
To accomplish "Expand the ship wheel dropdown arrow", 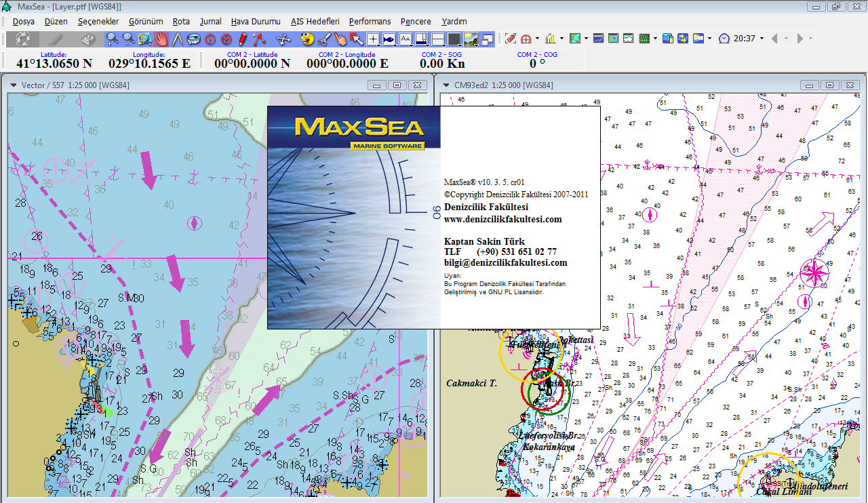I will click(x=537, y=39).
